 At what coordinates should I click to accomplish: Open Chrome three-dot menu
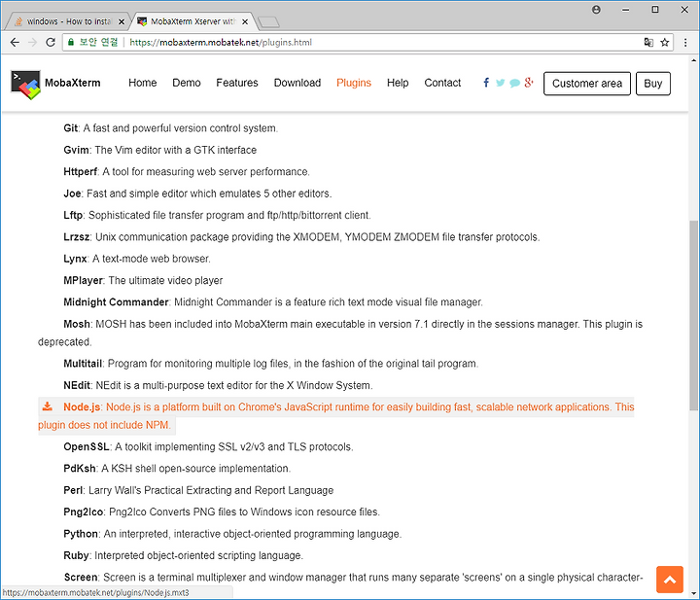(x=685, y=43)
